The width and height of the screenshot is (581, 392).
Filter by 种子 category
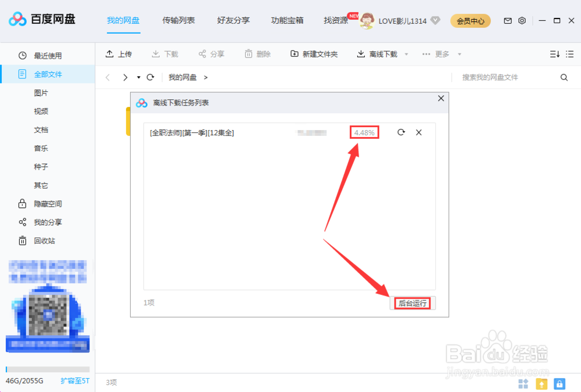pos(41,167)
